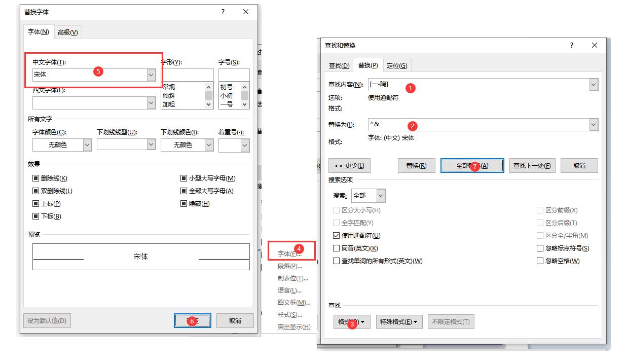Switch to the 高级 tab in 替换字体 dialog
Screen dimensions: 626x364
coord(67,31)
